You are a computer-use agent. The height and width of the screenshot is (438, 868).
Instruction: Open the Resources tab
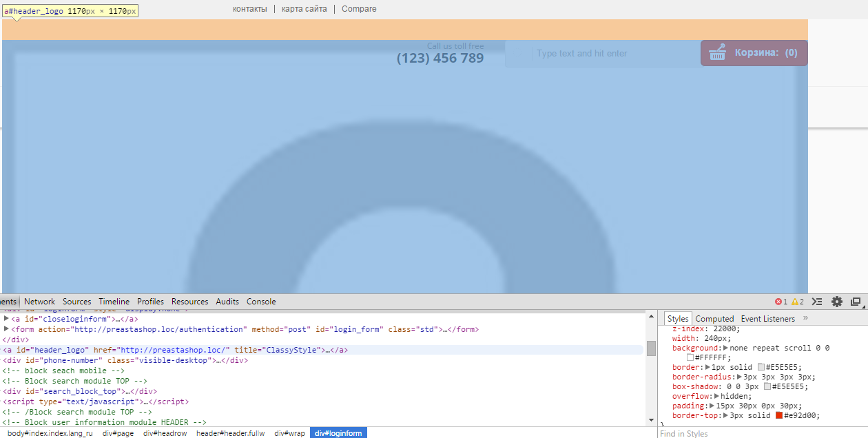[x=189, y=302]
